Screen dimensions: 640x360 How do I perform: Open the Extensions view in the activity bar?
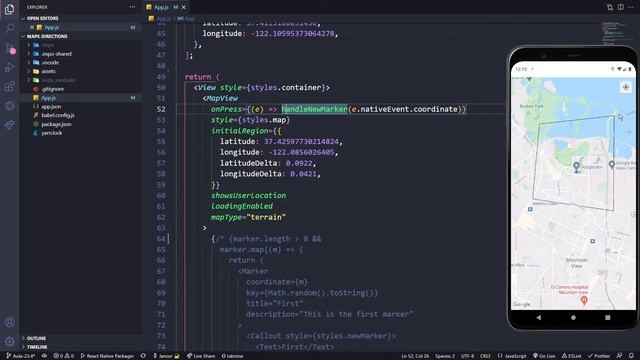pyautogui.click(x=9, y=87)
